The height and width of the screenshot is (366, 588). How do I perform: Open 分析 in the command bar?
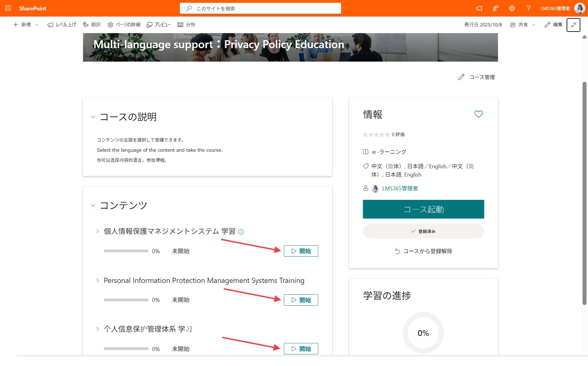[186, 25]
